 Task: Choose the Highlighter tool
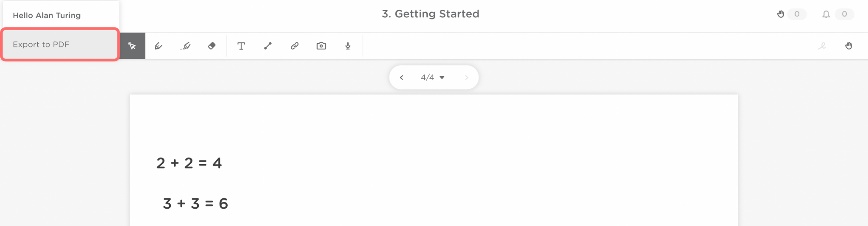coord(185,46)
